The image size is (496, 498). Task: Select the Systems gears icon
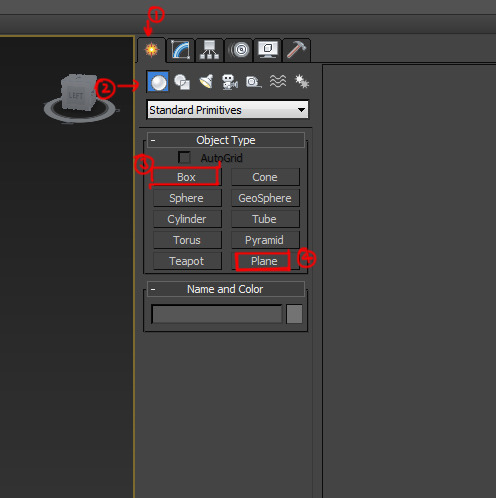pos(302,82)
